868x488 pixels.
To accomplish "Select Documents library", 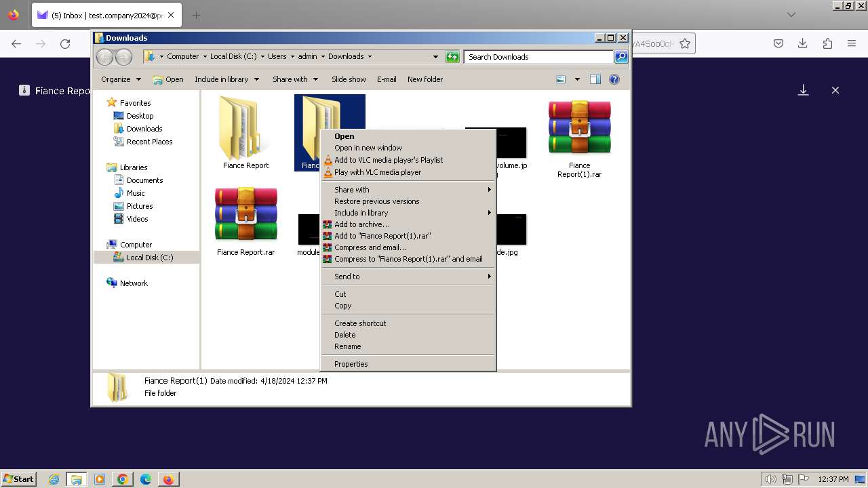I will (x=144, y=180).
